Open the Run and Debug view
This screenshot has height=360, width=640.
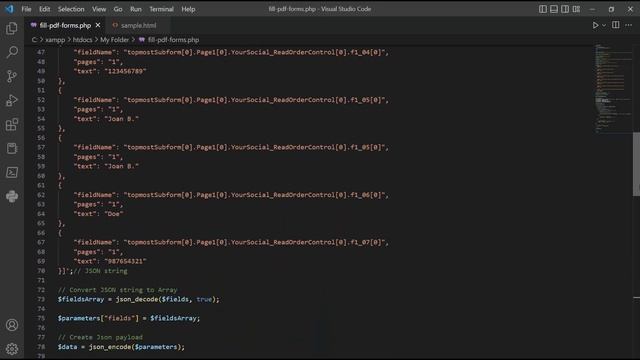12,100
